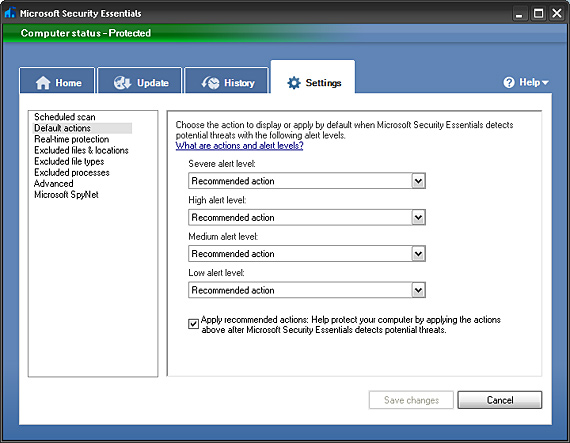The image size is (570, 443).
Task: Minimize the Security Essentials window
Action: point(519,14)
